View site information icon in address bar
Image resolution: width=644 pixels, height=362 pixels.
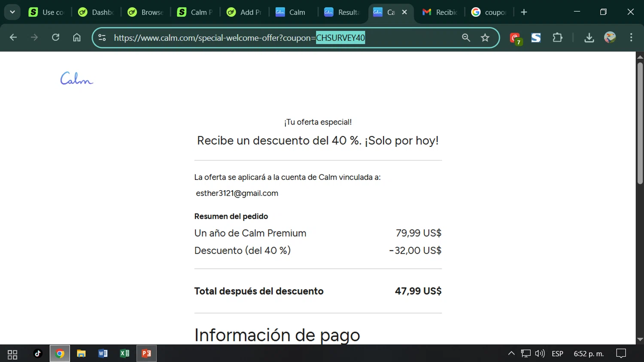pos(102,38)
